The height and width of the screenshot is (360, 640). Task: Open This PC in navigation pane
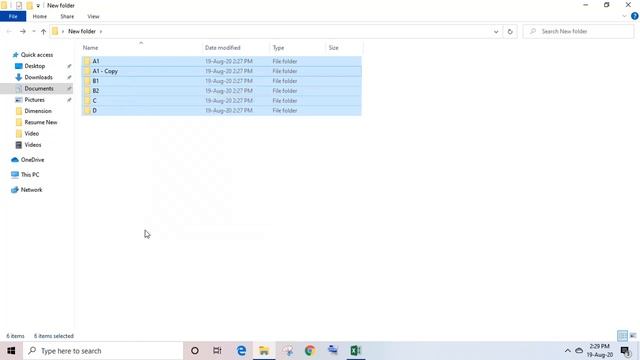[30, 175]
